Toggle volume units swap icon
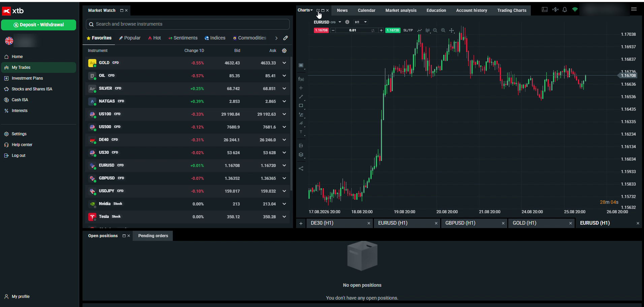This screenshot has width=644, height=307. pyautogui.click(x=373, y=30)
